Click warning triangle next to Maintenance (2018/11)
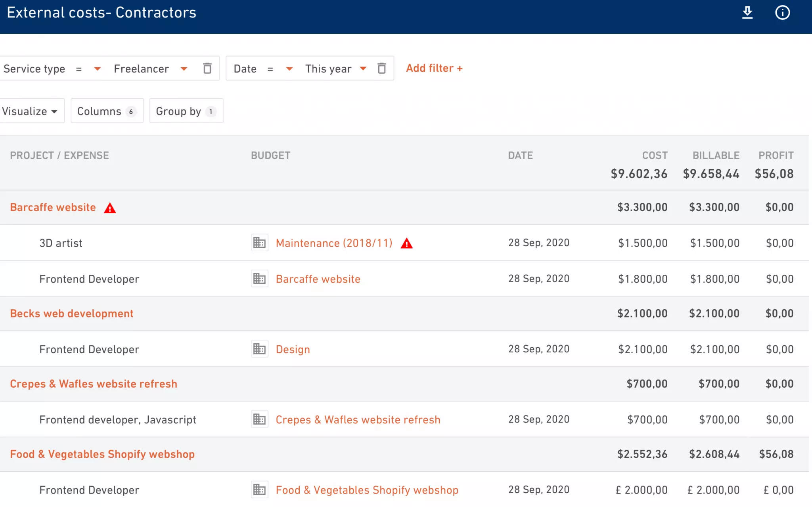The width and height of the screenshot is (812, 507). pos(406,243)
